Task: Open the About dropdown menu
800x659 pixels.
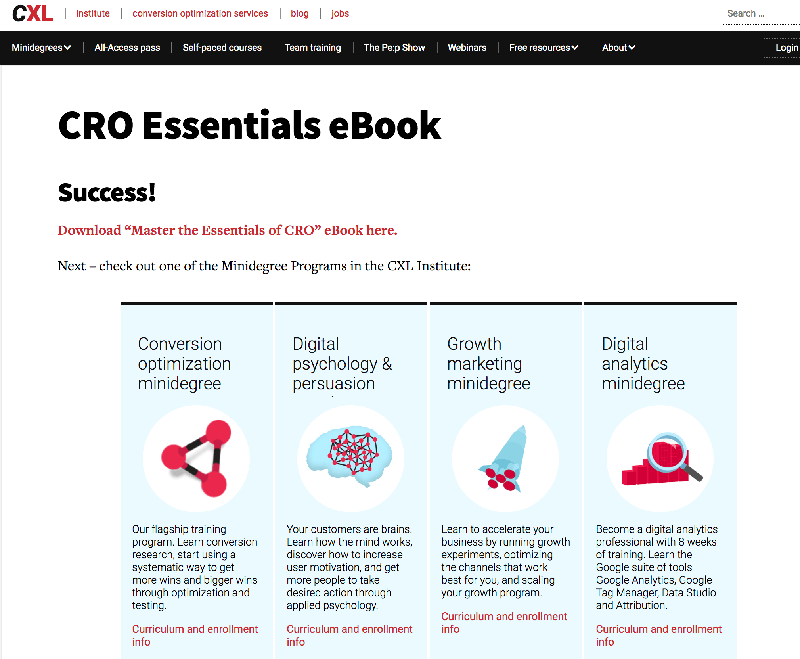Action: click(x=619, y=48)
